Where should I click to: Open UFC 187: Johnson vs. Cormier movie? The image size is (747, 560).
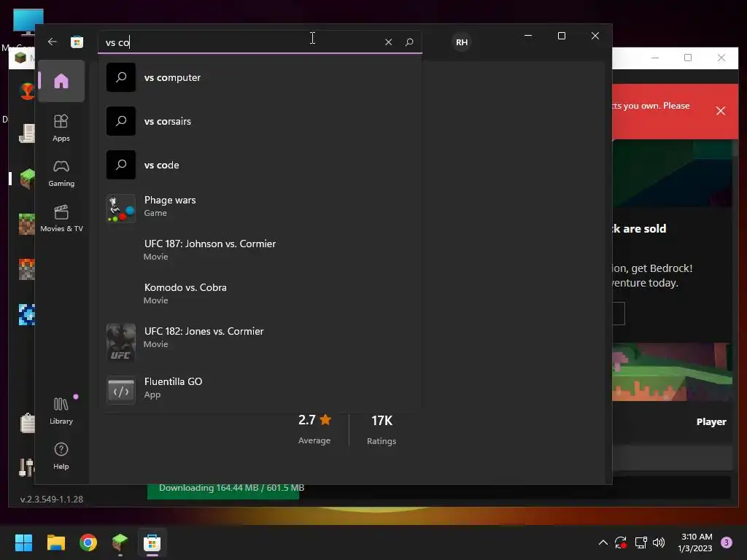pyautogui.click(x=260, y=249)
